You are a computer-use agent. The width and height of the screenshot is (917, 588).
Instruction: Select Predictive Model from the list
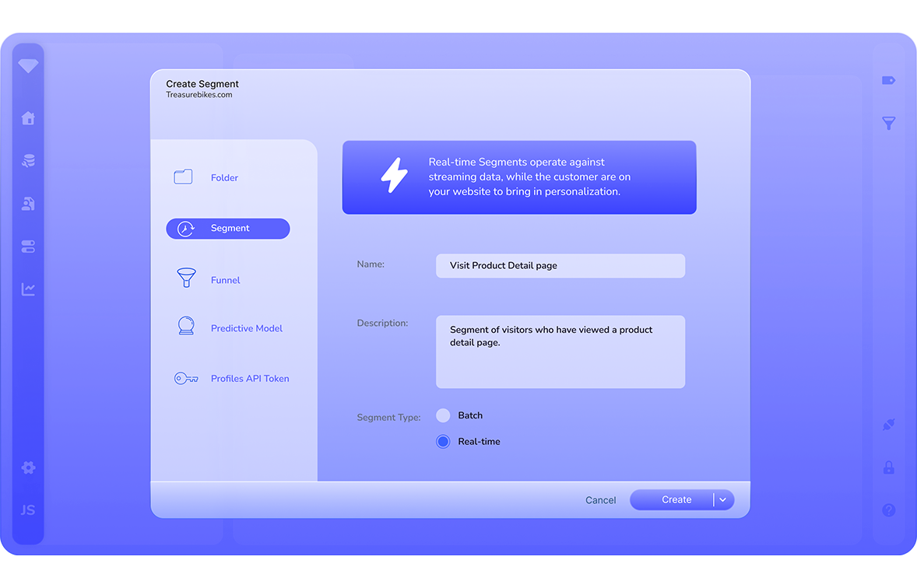click(x=246, y=328)
